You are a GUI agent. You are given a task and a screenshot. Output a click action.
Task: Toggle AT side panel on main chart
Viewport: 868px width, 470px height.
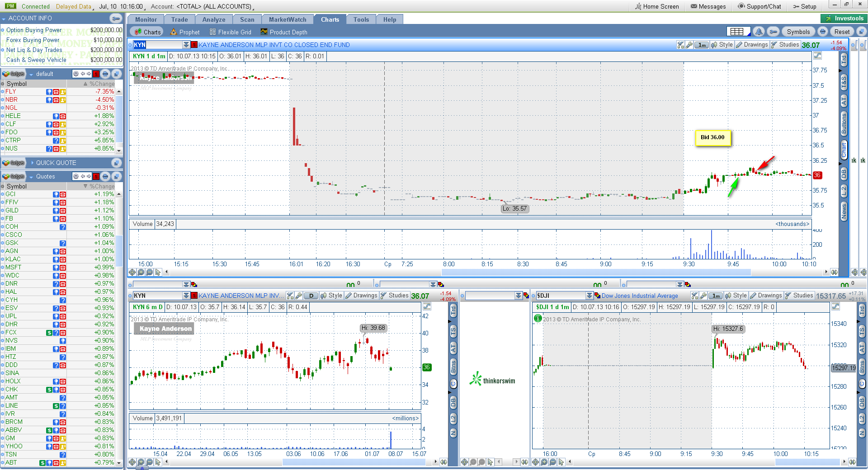(x=844, y=101)
